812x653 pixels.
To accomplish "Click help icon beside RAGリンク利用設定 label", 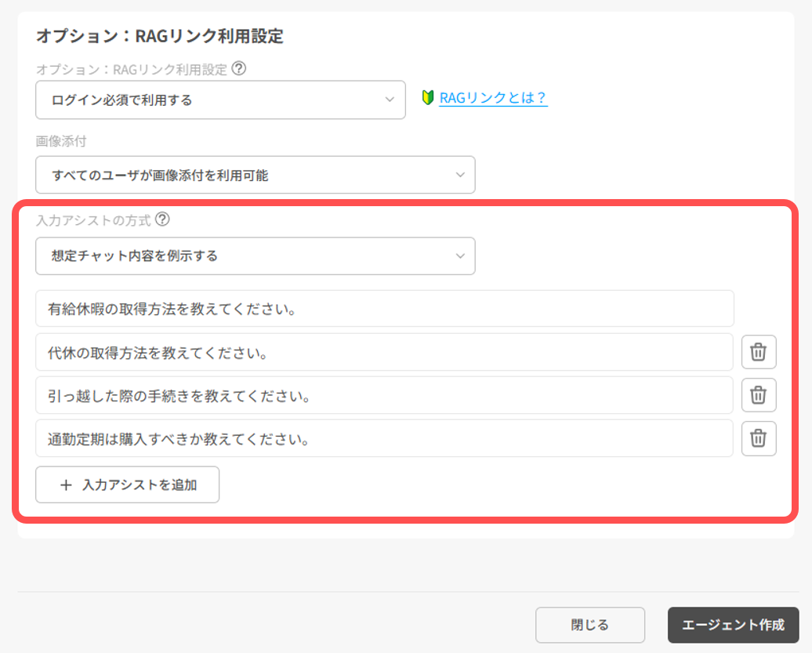I will (239, 68).
